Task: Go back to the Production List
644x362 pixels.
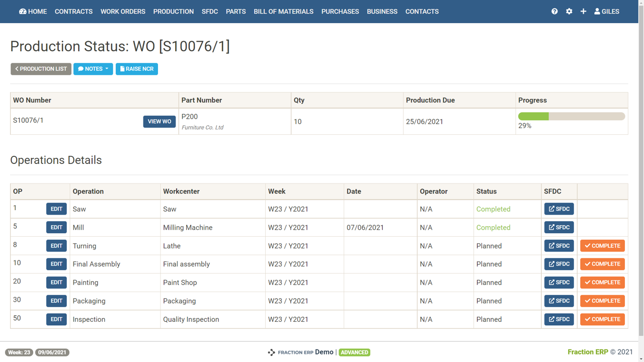Action: 41,69
